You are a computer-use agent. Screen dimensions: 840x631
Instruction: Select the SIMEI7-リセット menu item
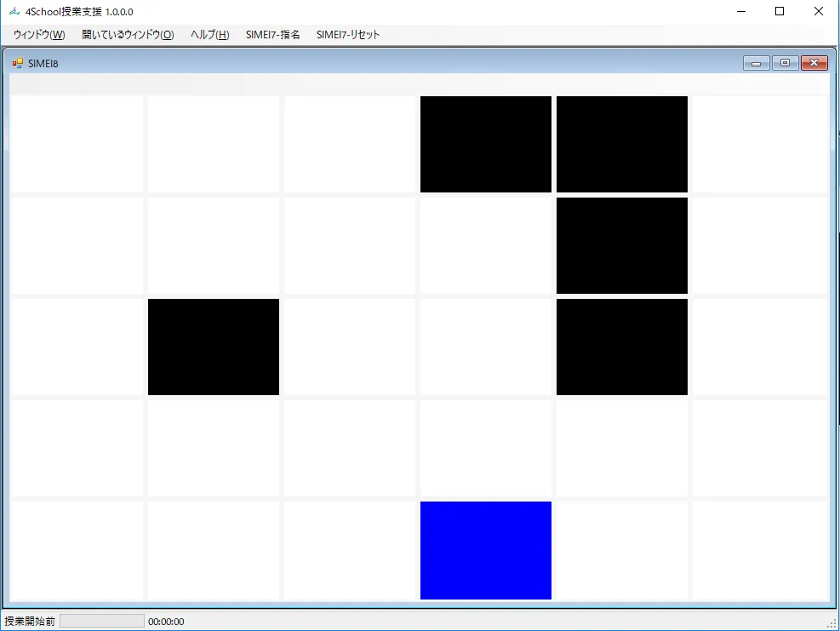point(348,35)
